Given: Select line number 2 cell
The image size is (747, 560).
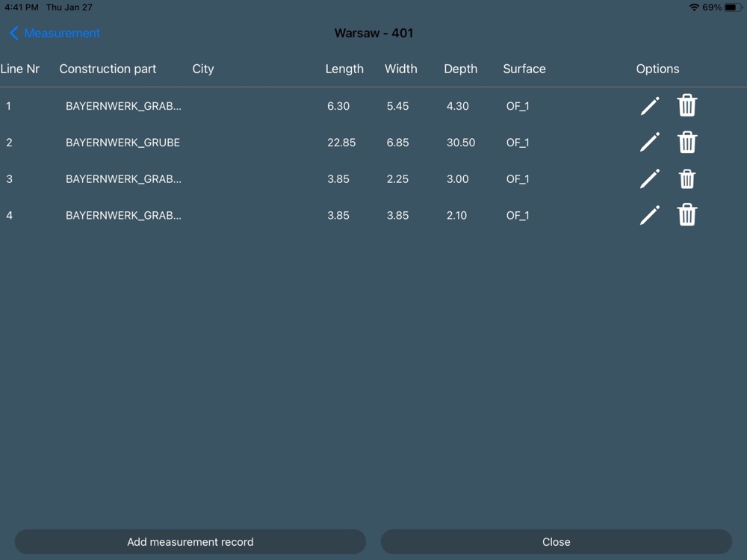Looking at the screenshot, I should point(9,143).
